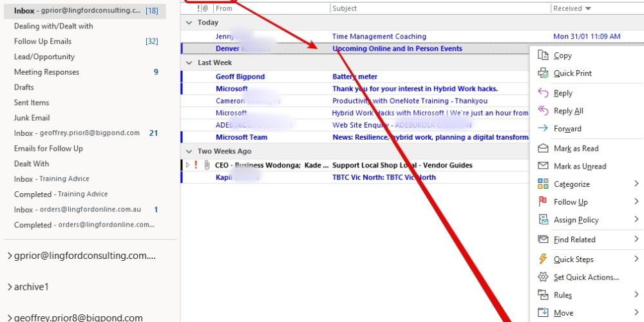Screen dimensions: 644x322
Task: Open the Quick Steps submenu arrow
Action: 636,259
